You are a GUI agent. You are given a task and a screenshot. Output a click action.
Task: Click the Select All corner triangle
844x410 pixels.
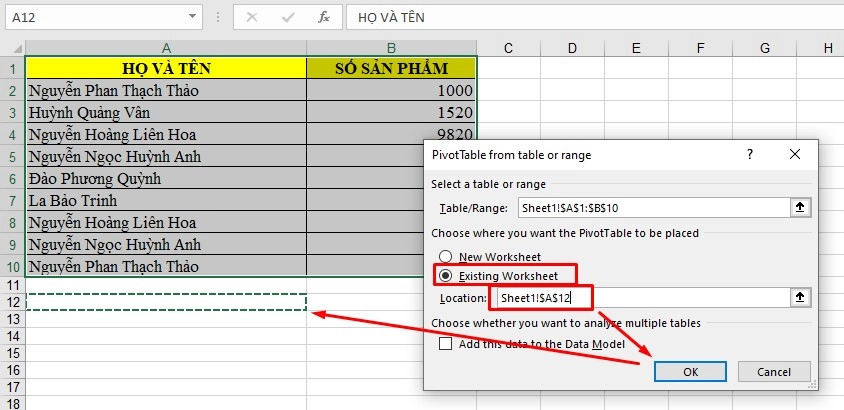pos(13,48)
